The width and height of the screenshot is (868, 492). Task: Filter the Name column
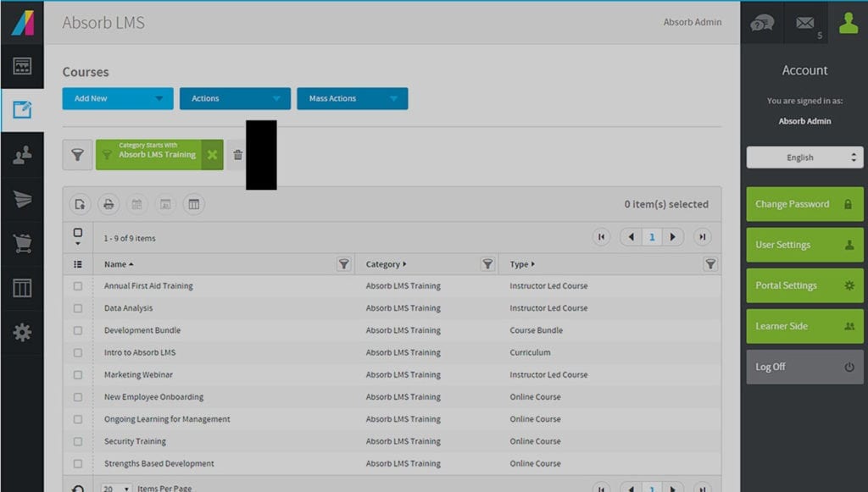pos(344,264)
